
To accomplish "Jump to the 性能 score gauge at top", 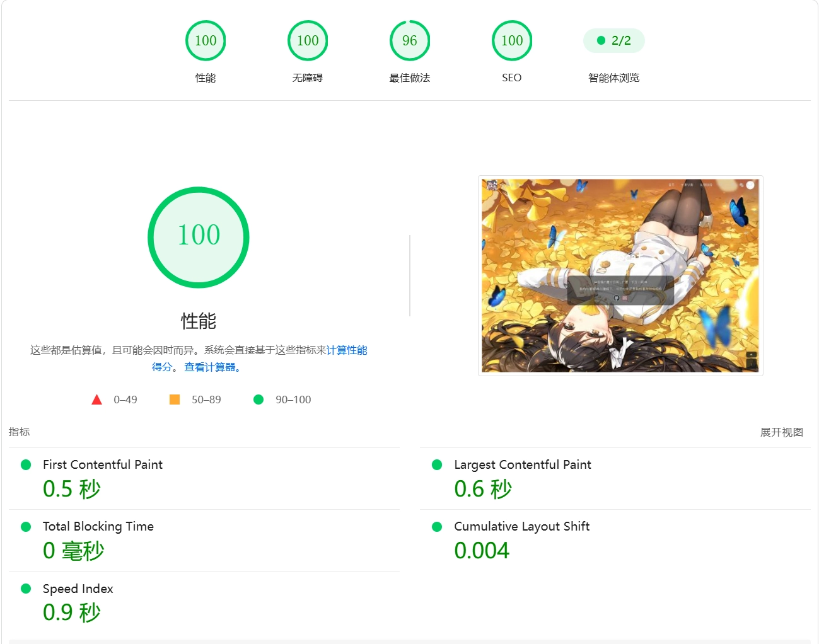I will pyautogui.click(x=206, y=41).
